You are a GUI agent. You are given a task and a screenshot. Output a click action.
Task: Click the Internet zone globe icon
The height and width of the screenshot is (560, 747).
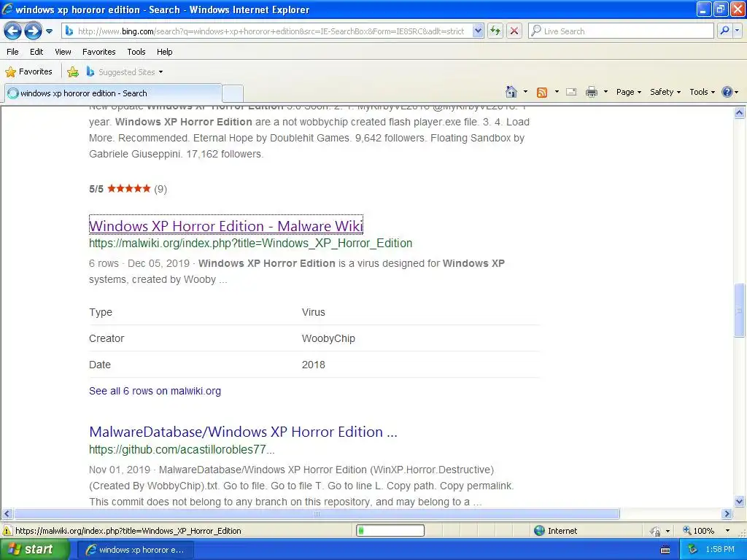(x=539, y=531)
